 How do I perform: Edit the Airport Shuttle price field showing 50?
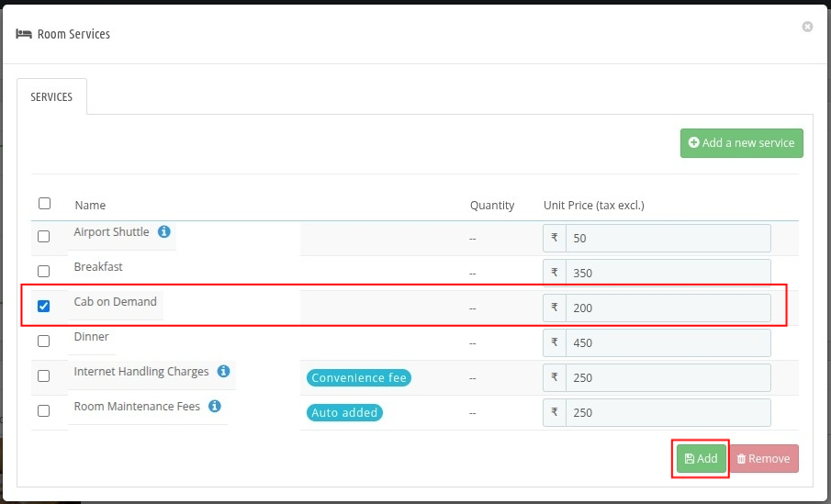coord(668,239)
